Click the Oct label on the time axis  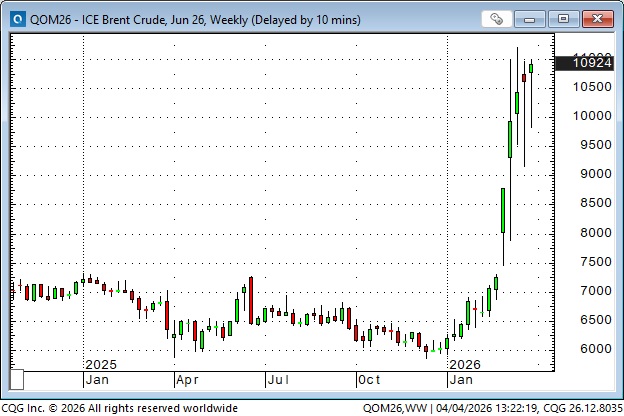[369, 380]
